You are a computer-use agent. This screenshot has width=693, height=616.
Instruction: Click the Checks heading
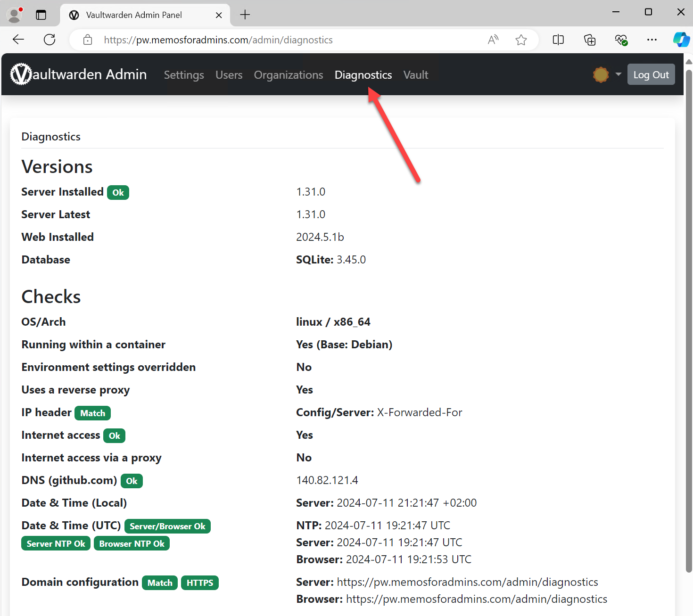(x=51, y=297)
